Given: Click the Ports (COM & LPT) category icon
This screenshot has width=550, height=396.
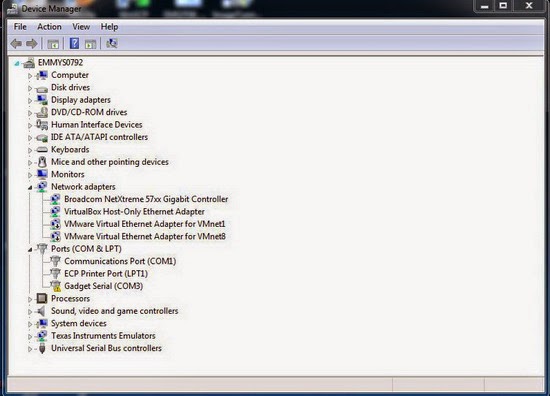Looking at the screenshot, I should click(42, 249).
